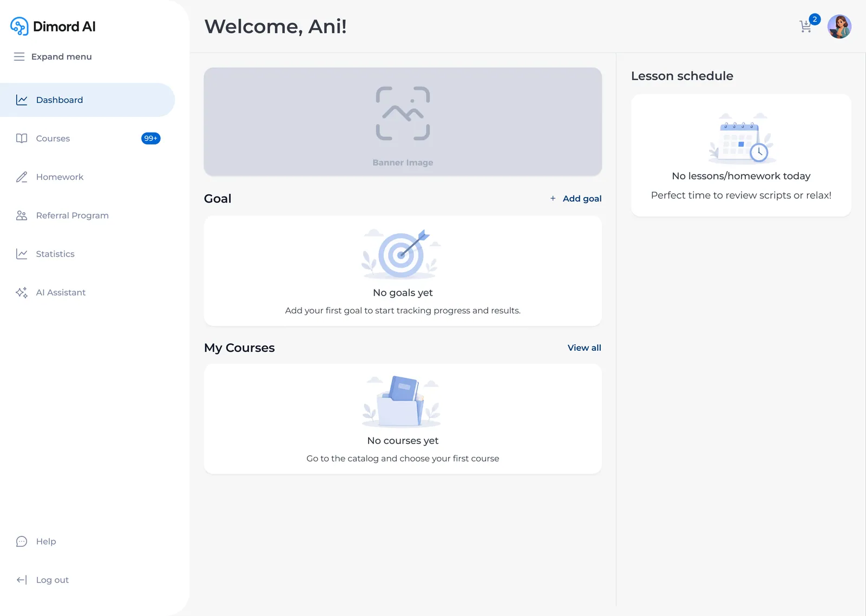Open the Statistics menu item
866x616 pixels.
(x=88, y=254)
